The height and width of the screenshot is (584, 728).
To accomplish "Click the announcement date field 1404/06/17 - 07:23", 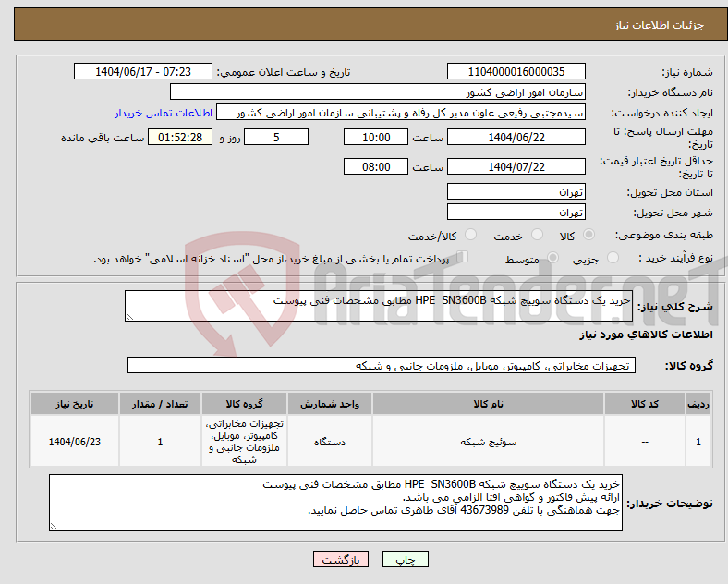I will tap(143, 71).
